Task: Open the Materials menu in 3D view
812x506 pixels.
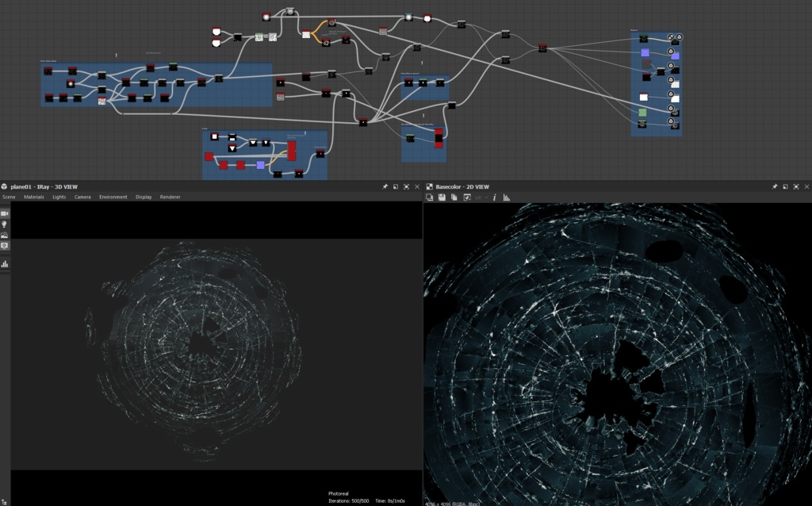Action: pos(33,197)
